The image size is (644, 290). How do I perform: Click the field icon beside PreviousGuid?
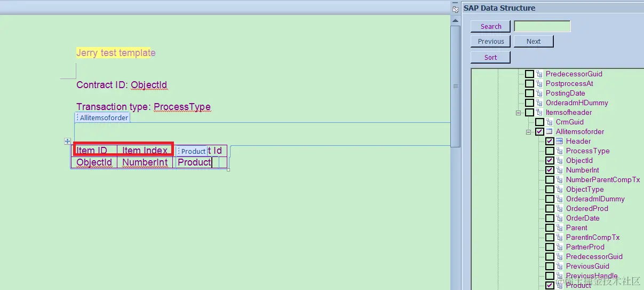(x=560, y=266)
